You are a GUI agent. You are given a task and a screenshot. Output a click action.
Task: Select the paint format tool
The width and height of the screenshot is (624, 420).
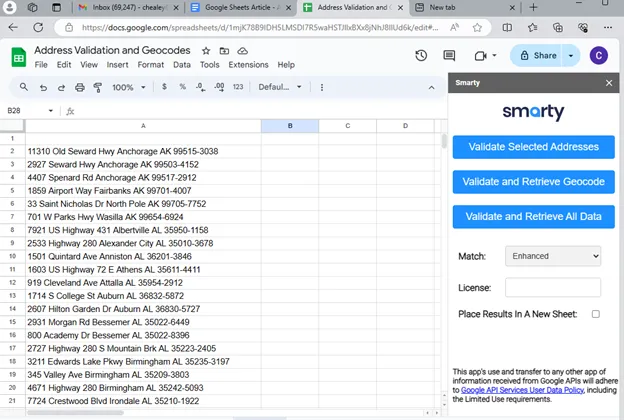[x=97, y=87]
